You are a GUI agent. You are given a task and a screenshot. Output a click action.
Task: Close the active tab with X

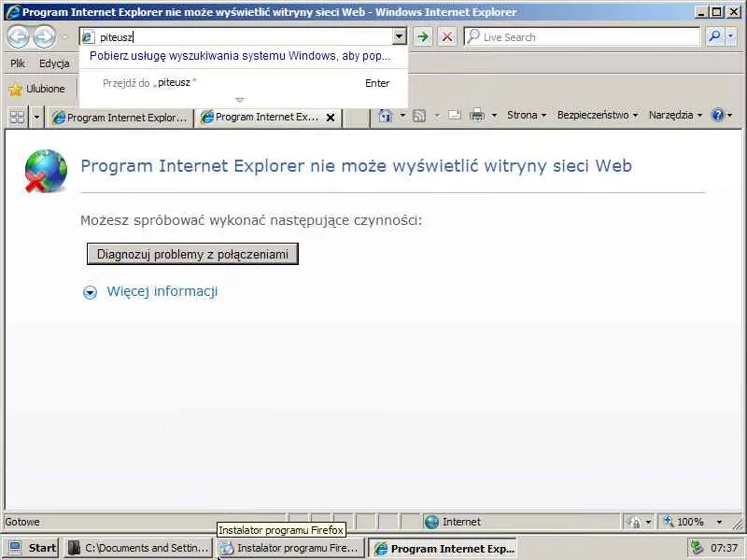tap(331, 118)
